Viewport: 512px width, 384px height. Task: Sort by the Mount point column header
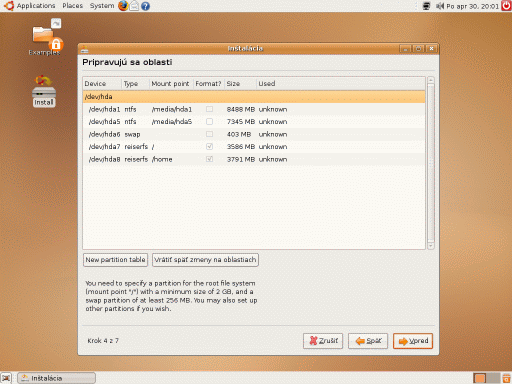tap(171, 84)
